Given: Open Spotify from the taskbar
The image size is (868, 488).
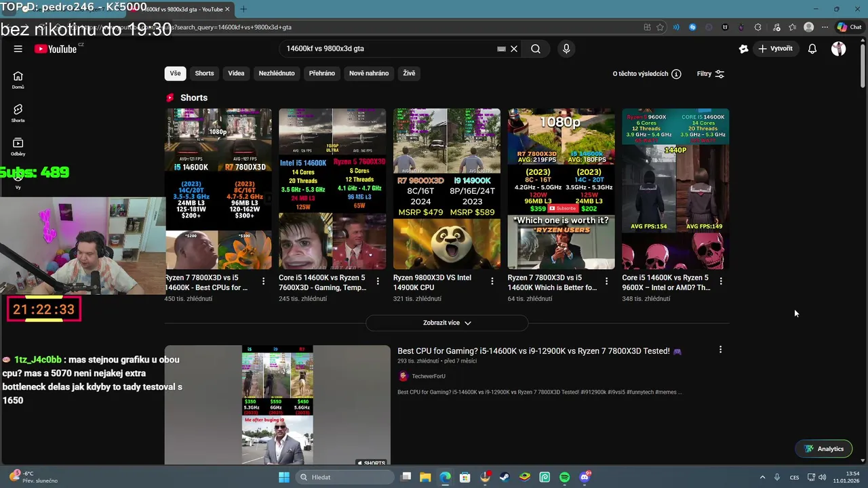Looking at the screenshot, I should pyautogui.click(x=565, y=477).
